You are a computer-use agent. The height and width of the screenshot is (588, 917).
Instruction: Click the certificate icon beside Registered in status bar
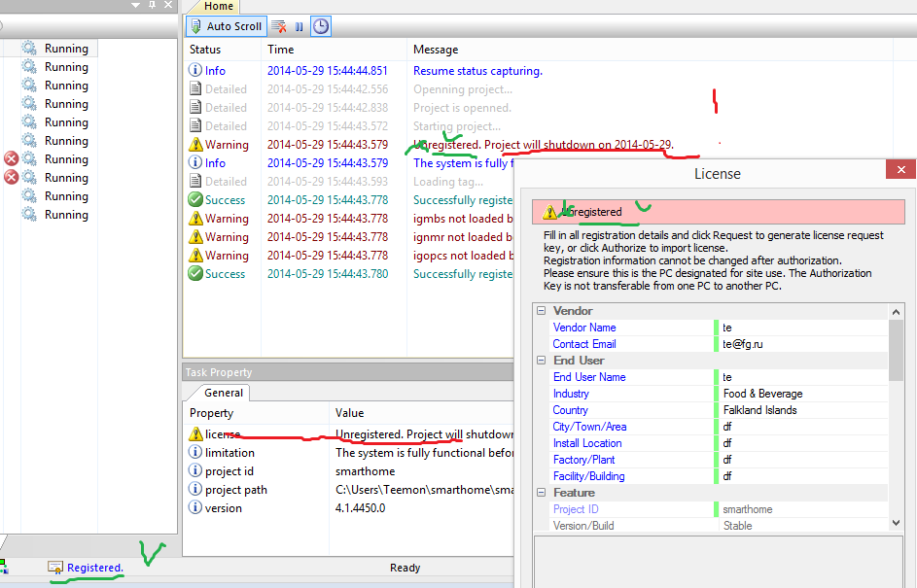pos(55,567)
